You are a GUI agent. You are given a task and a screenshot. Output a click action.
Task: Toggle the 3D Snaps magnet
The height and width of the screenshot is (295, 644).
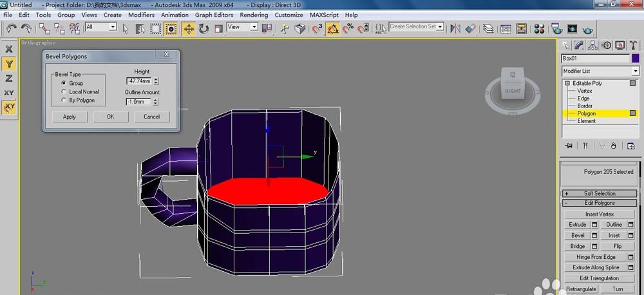tap(317, 29)
